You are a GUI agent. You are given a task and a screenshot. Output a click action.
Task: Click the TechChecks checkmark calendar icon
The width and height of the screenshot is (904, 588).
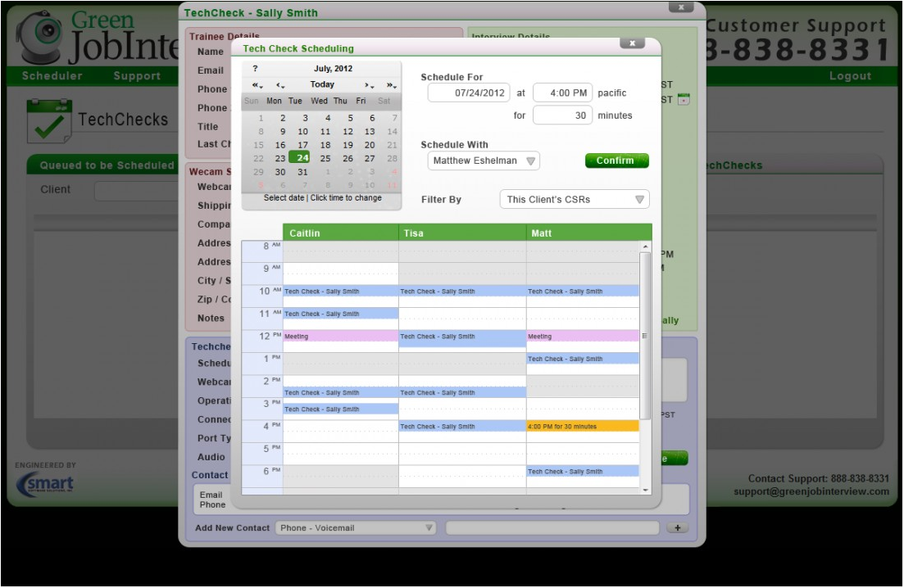pyautogui.click(x=49, y=120)
